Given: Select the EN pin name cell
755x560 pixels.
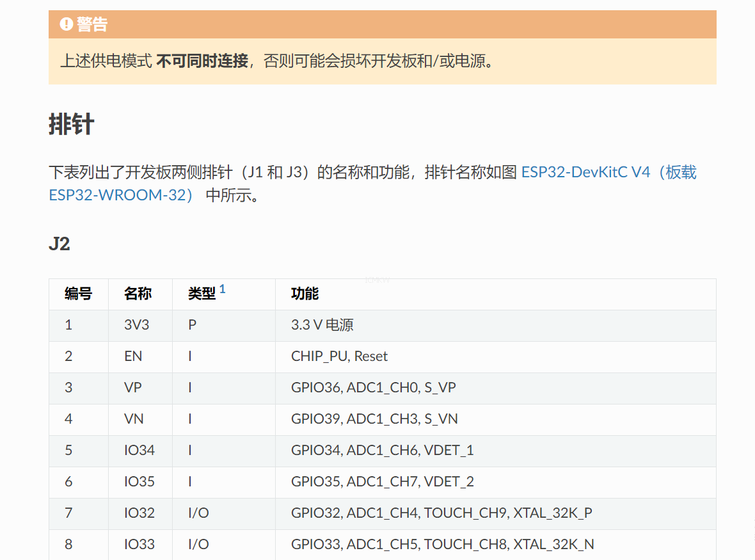Looking at the screenshot, I should [x=133, y=356].
